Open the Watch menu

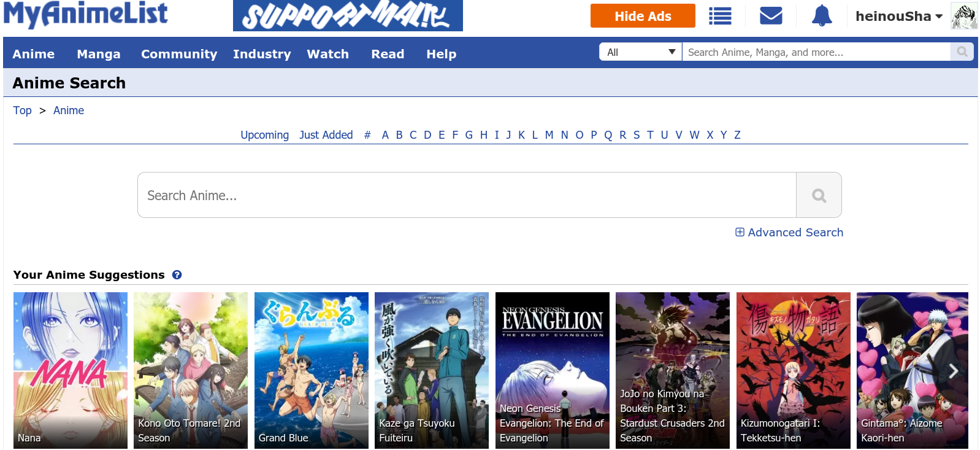click(328, 54)
